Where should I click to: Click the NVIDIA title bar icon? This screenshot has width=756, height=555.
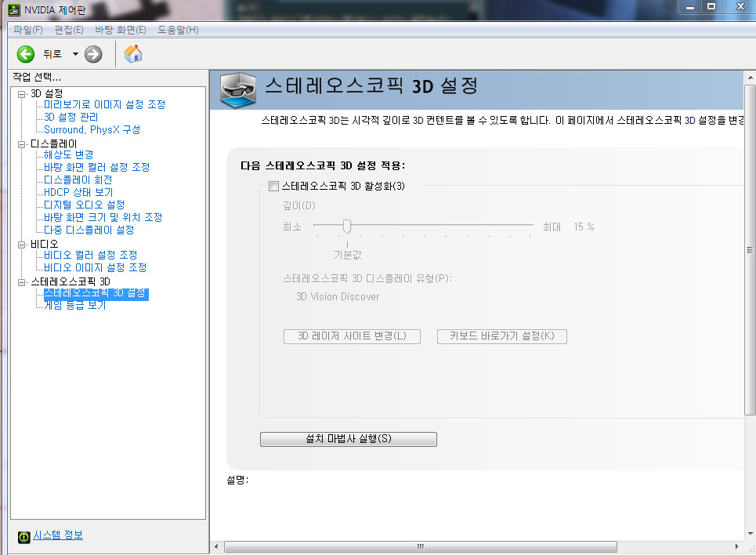(x=14, y=9)
